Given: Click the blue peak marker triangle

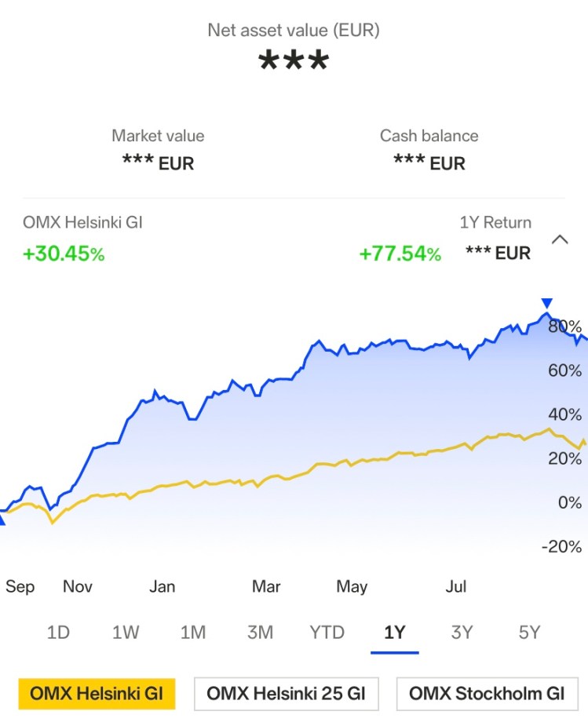Looking at the screenshot, I should (547, 303).
